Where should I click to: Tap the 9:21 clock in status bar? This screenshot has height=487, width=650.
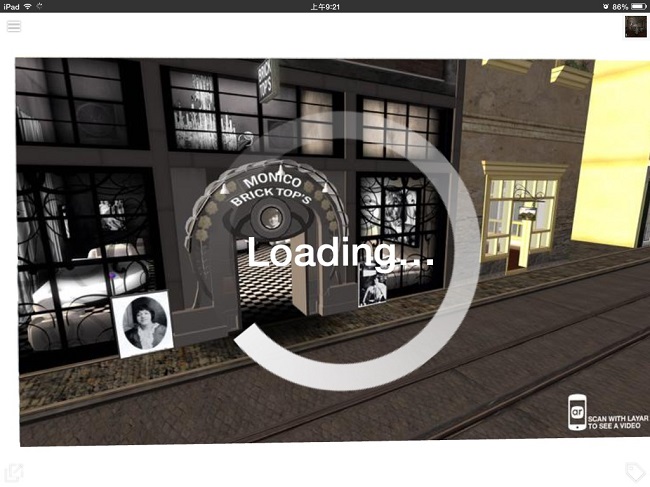pyautogui.click(x=325, y=7)
